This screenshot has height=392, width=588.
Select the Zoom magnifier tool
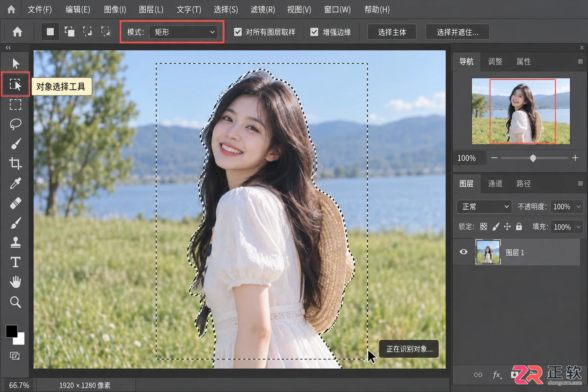[x=16, y=302]
